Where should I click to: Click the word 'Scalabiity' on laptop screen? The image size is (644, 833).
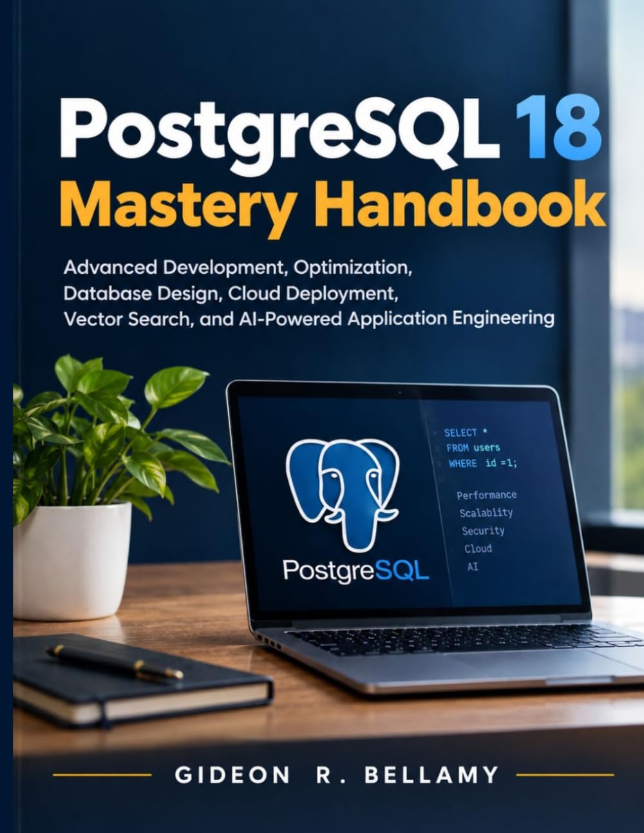coord(486,513)
